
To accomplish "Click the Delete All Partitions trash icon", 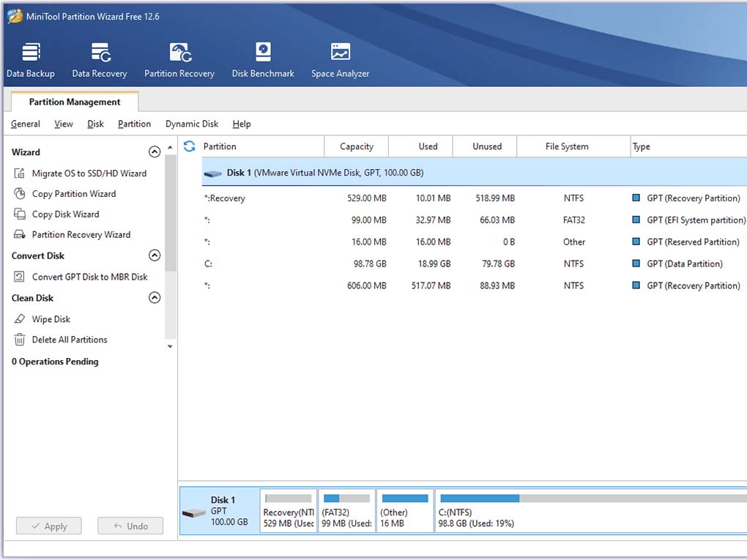I will 20,340.
